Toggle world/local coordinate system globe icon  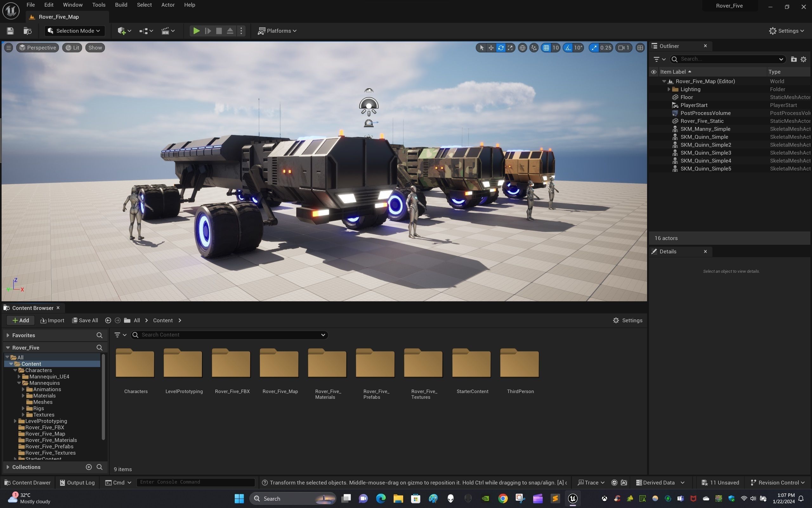tap(522, 48)
